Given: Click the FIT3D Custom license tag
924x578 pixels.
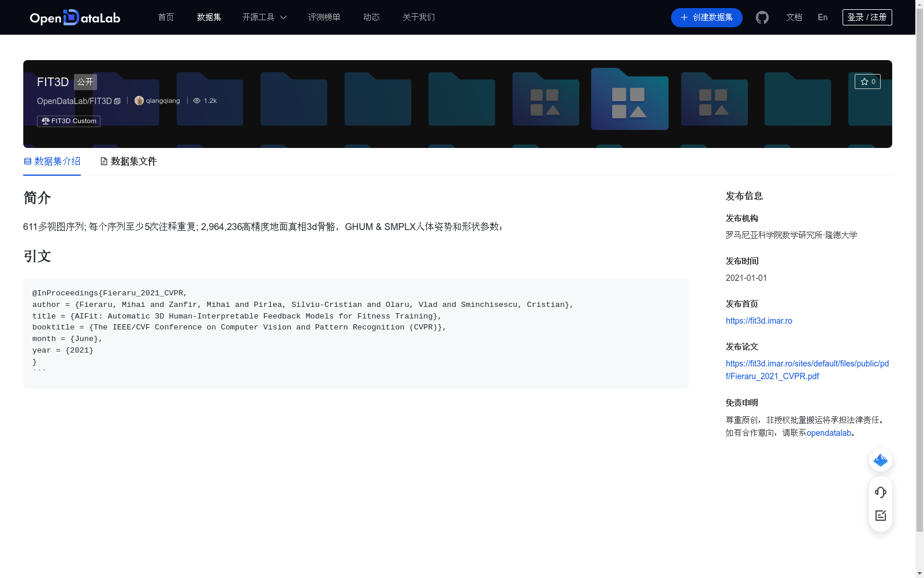Looking at the screenshot, I should tap(69, 121).
